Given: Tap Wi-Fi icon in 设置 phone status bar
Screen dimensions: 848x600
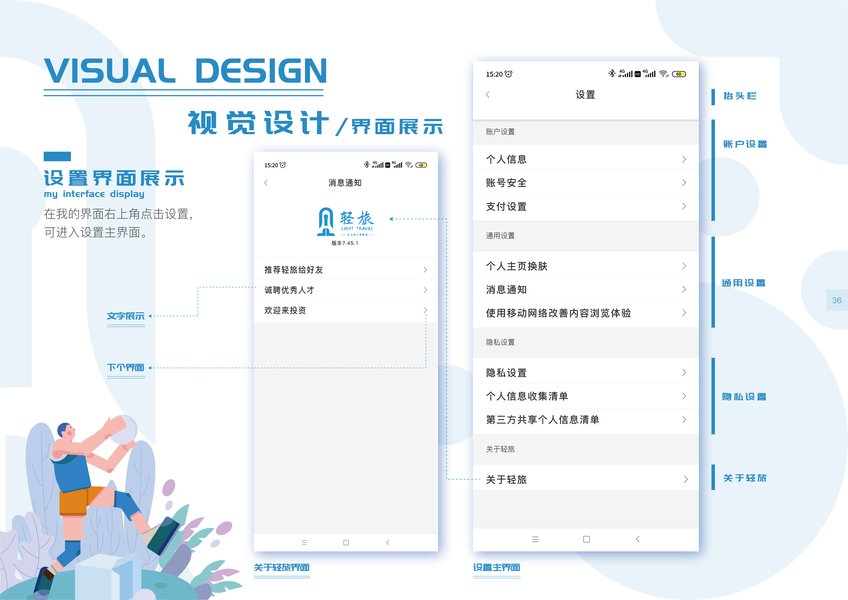Looking at the screenshot, I should click(664, 74).
